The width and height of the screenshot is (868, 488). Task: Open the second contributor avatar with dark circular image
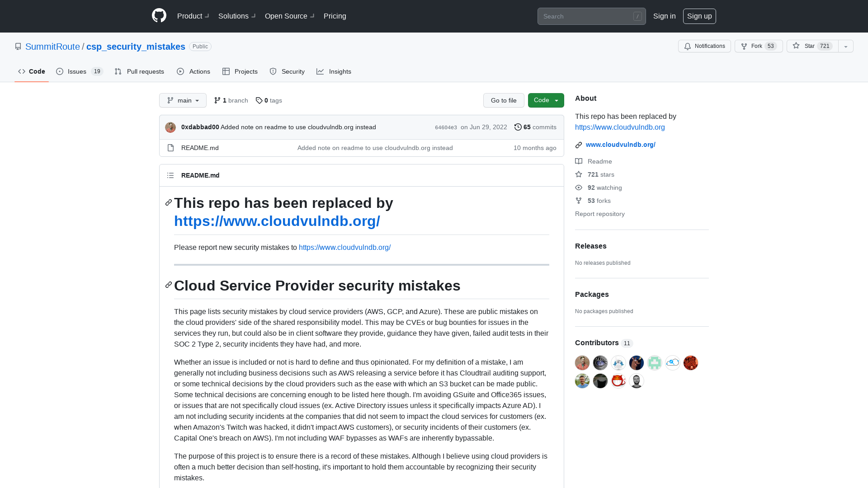tap(600, 363)
